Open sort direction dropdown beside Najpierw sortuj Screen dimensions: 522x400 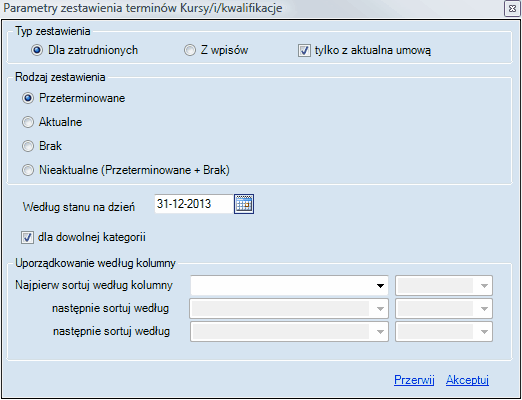click(x=444, y=285)
